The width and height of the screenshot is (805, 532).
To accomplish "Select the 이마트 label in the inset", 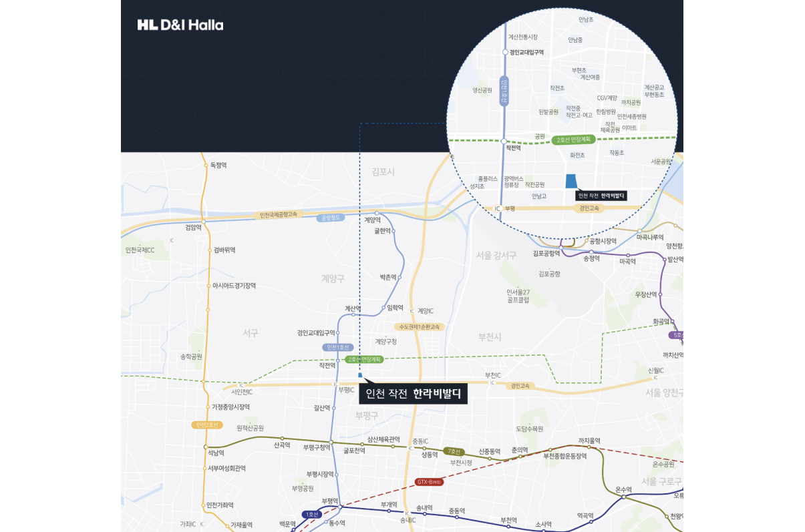I will 629,127.
